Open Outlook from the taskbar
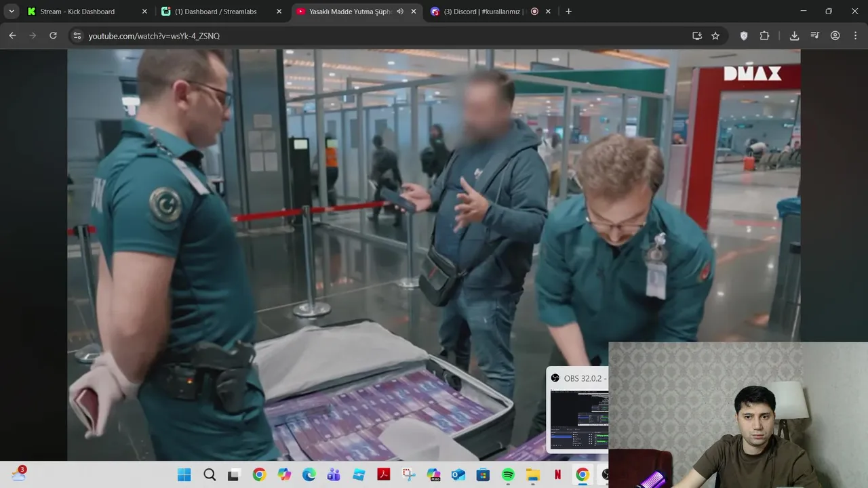This screenshot has width=868, height=488. click(x=458, y=475)
